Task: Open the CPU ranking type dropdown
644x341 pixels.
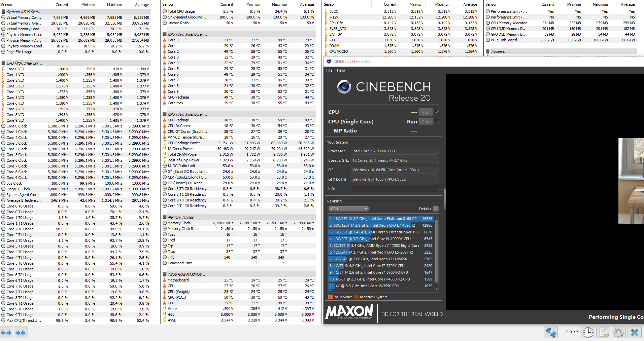Action: click(x=349, y=209)
